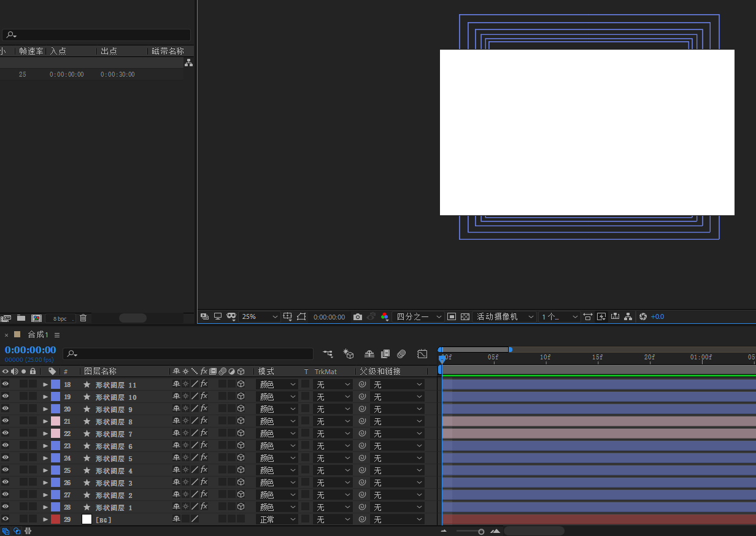The height and width of the screenshot is (536, 756).
Task: Click the new composition icon
Action: (36, 318)
